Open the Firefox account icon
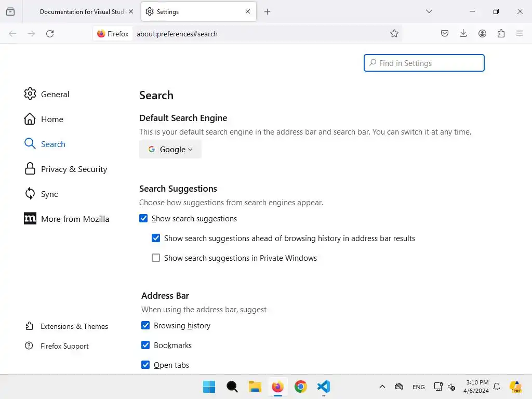The height and width of the screenshot is (399, 532). point(482,34)
